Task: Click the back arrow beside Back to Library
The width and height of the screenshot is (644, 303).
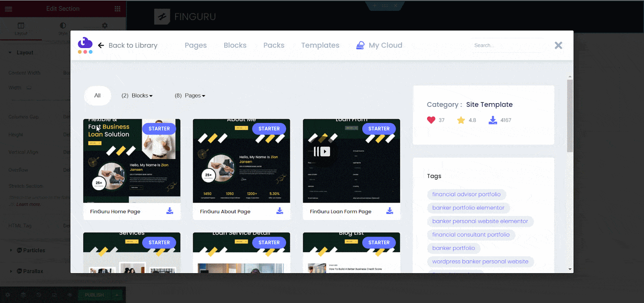Action: click(x=101, y=46)
